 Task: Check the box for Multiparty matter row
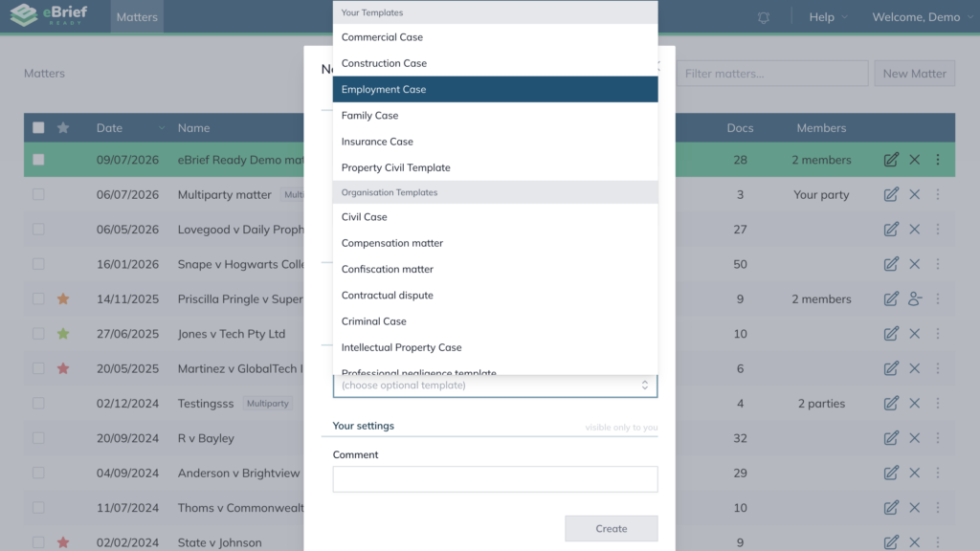38,194
